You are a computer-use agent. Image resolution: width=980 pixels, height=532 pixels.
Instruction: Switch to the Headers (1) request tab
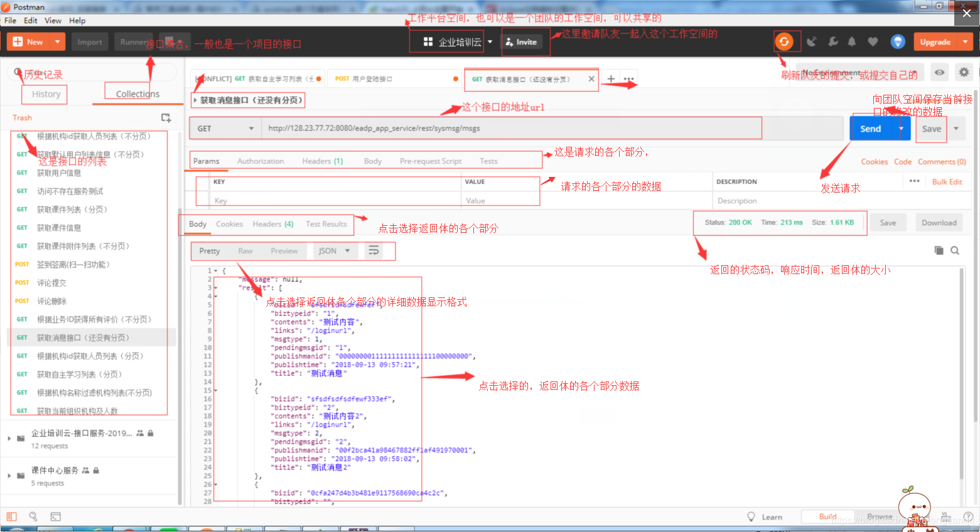coord(323,161)
